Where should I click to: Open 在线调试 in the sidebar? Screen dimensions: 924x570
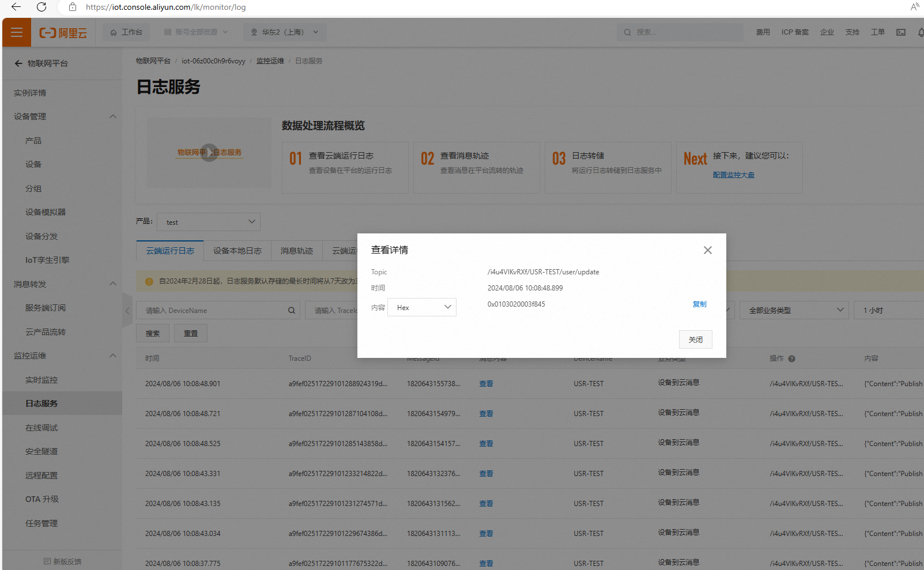point(42,428)
